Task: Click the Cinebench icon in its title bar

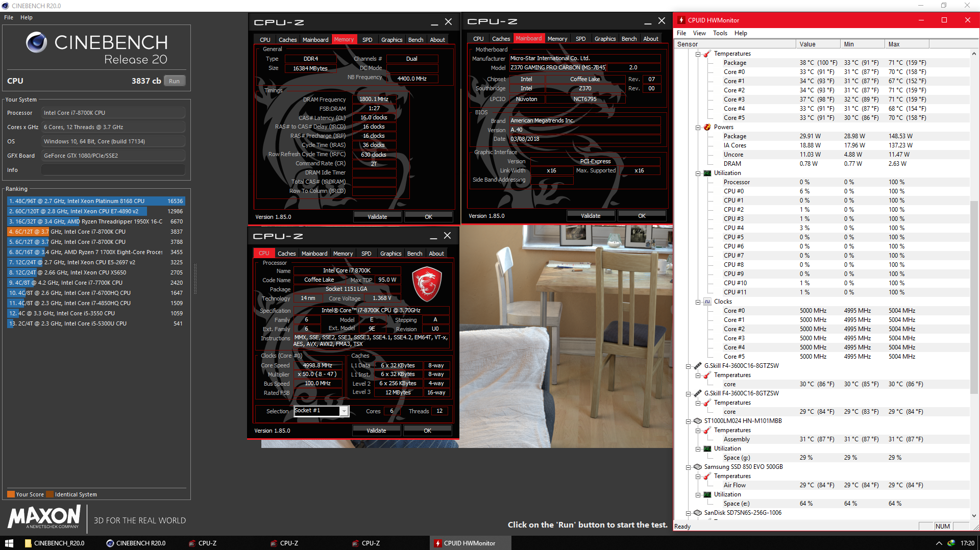Action: click(6, 6)
